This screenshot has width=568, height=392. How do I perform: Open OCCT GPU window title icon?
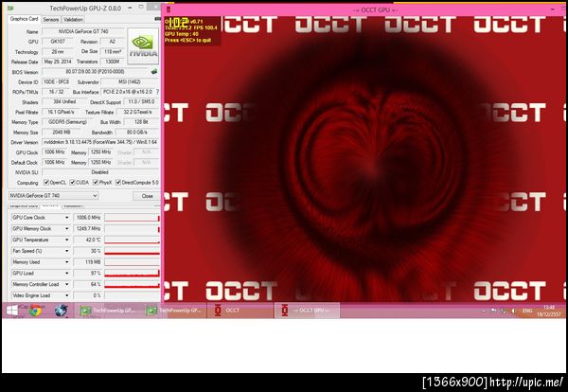point(169,9)
